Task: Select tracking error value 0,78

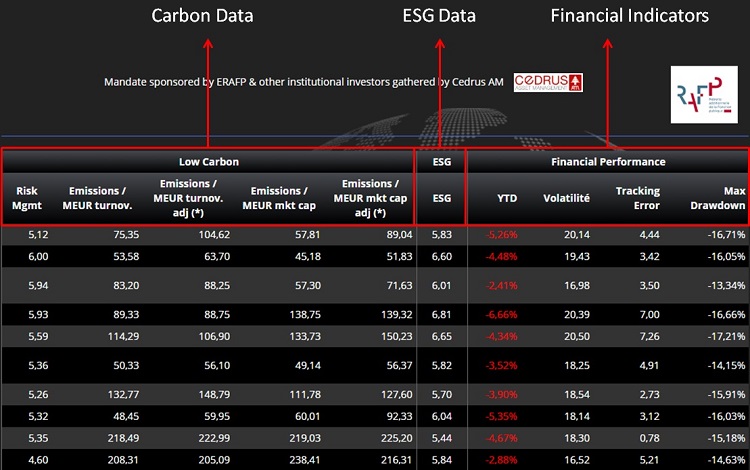Action: [650, 438]
